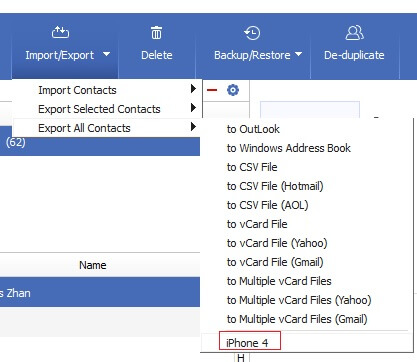This screenshot has height=362, width=417.
Task: Click the blue gear settings icon
Action: (x=233, y=90)
